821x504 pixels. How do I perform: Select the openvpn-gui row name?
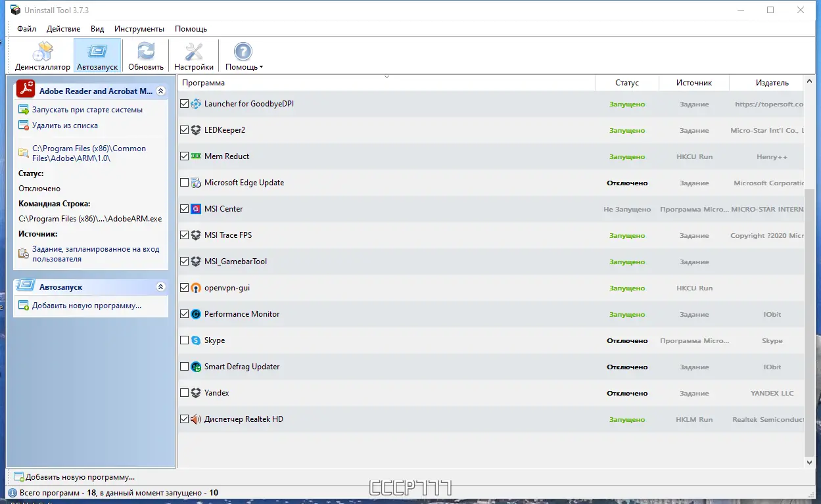[x=227, y=288]
